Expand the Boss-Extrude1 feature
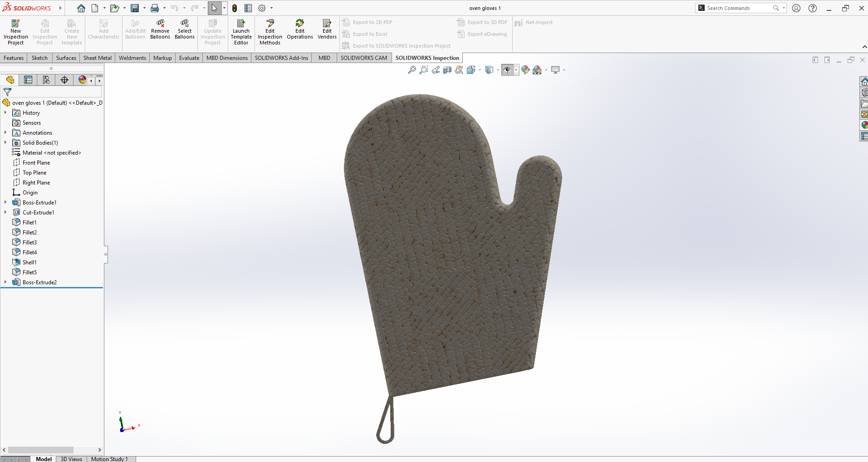The height and width of the screenshot is (462, 868). [x=5, y=203]
